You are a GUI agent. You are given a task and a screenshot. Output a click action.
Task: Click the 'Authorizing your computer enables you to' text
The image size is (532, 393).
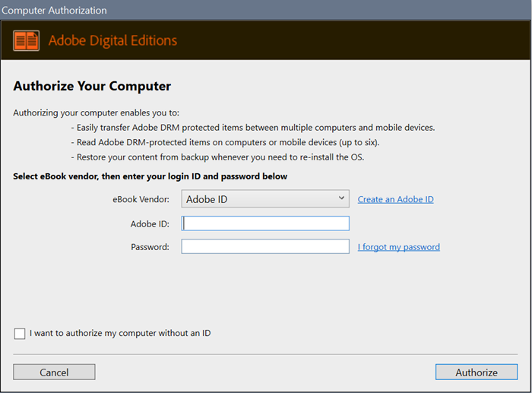tap(97, 113)
